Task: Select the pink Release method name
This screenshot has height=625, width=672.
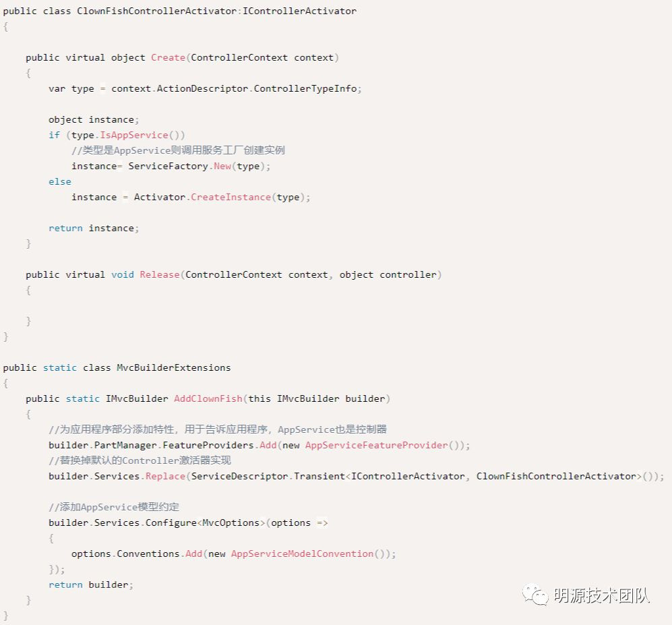Action: click(x=160, y=275)
